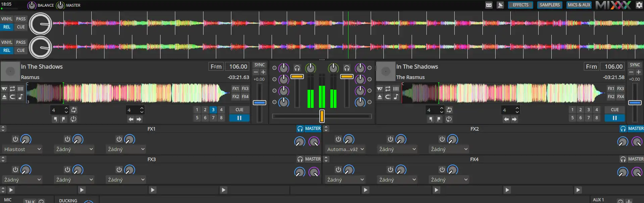Activate beatloop button on deck 2
Image resolution: width=644 pixels, height=203 pixels.
click(x=449, y=110)
